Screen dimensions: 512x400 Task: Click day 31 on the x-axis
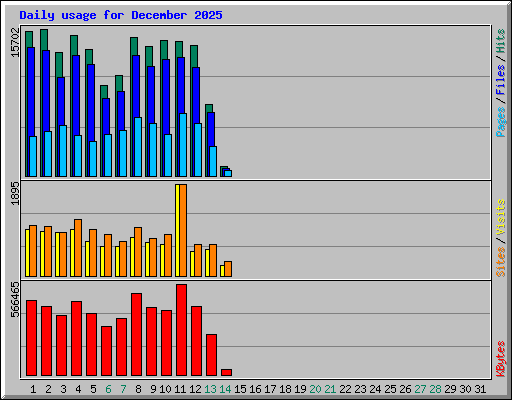pos(480,389)
